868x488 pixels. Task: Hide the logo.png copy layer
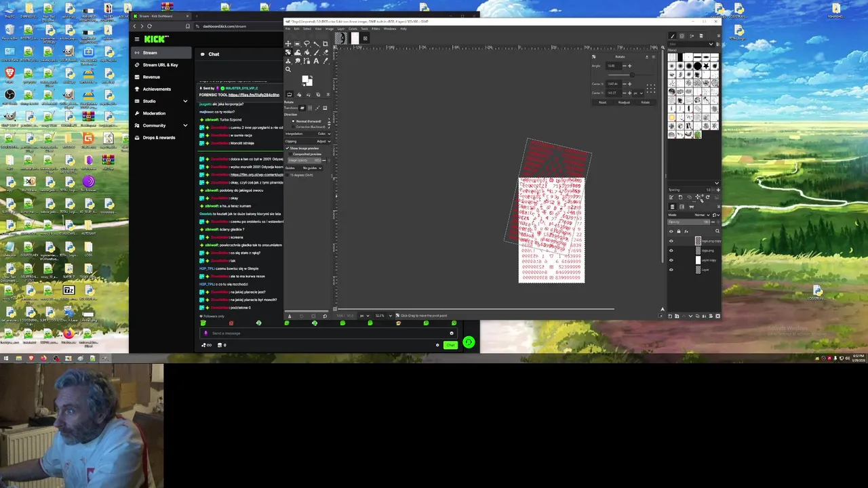(671, 241)
